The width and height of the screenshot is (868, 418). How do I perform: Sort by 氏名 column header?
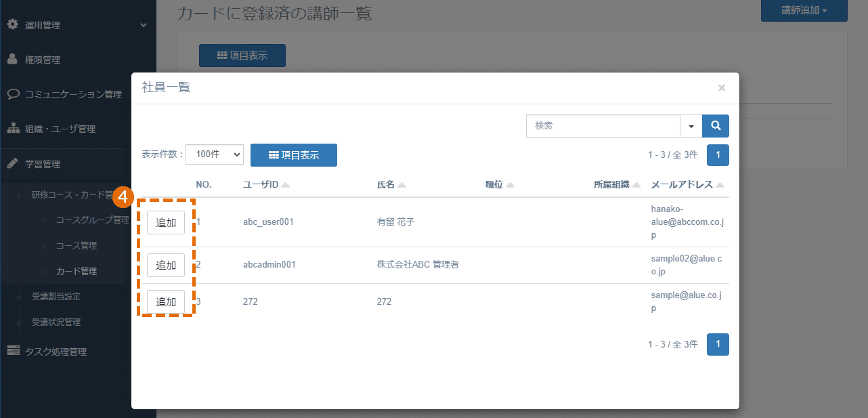coord(391,184)
